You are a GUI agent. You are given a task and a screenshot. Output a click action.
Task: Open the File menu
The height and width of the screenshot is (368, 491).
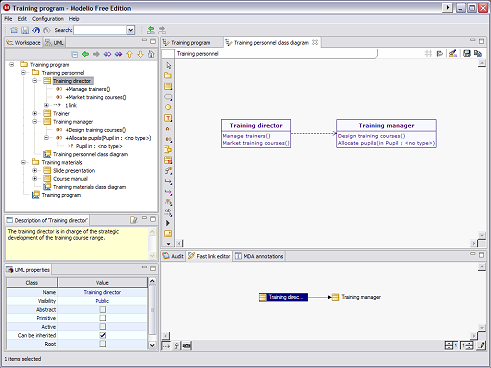[x=8, y=19]
